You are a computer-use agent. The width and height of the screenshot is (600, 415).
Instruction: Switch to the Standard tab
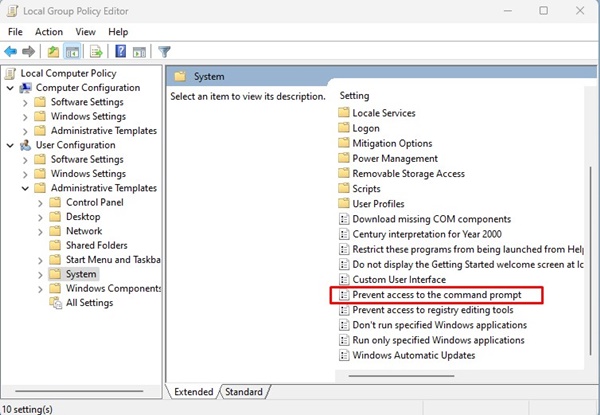coord(244,391)
